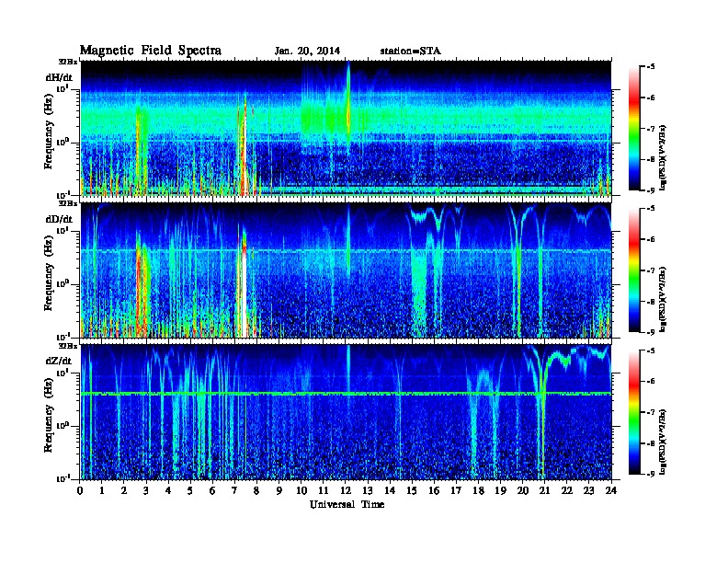Click the "32 Hz" tick of dH/dt panel
This screenshot has height=563, width=728.
[x=68, y=62]
